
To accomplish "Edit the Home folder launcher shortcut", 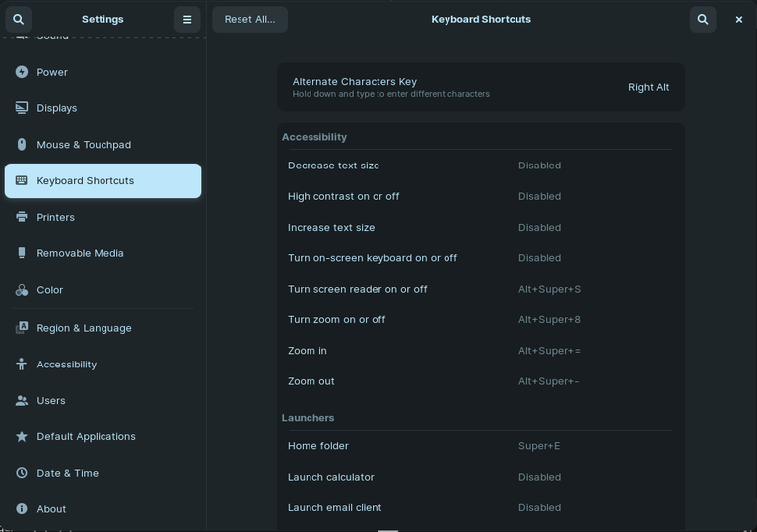I will (x=480, y=446).
